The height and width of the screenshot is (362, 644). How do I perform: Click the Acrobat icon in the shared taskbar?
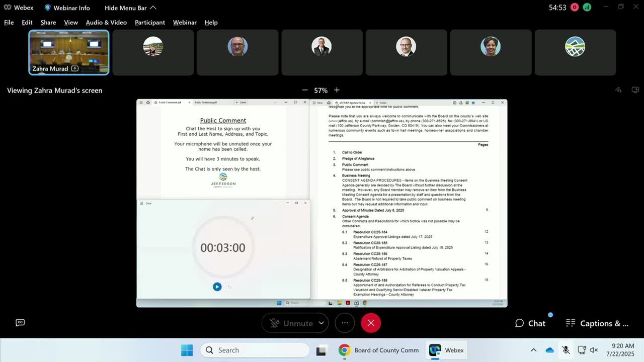coord(348,303)
